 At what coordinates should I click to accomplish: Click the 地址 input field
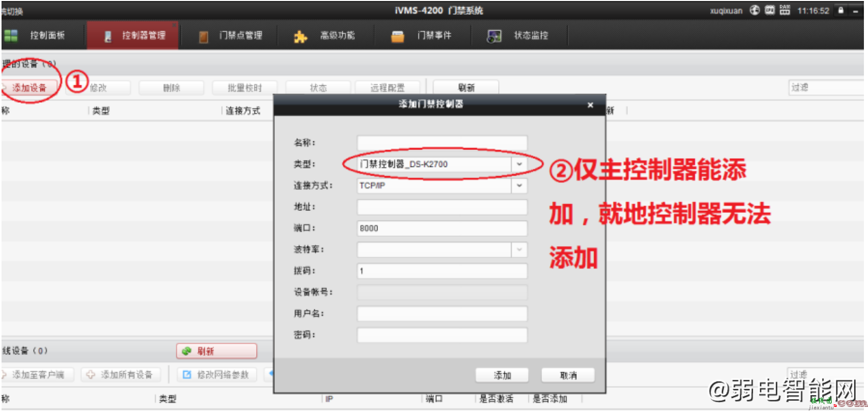click(442, 207)
